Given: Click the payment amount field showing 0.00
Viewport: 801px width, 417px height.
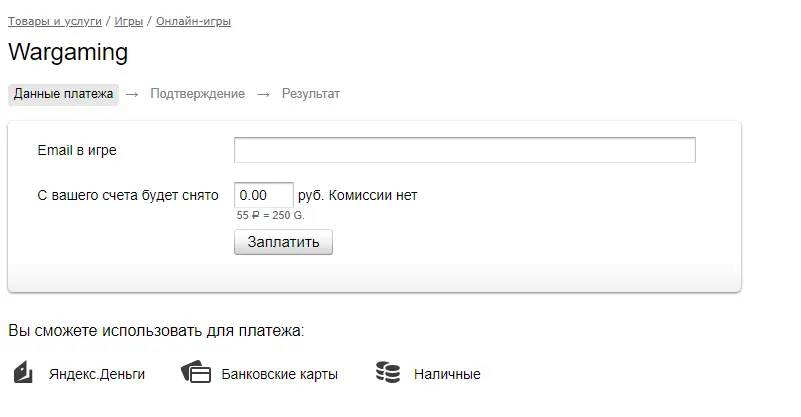Looking at the screenshot, I should 264,195.
